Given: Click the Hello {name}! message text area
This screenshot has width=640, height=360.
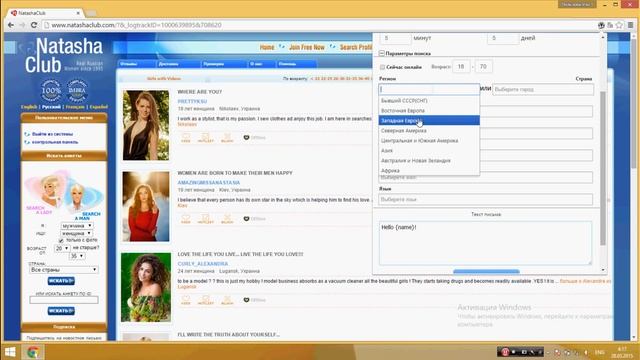Looking at the screenshot, I should pos(485,243).
